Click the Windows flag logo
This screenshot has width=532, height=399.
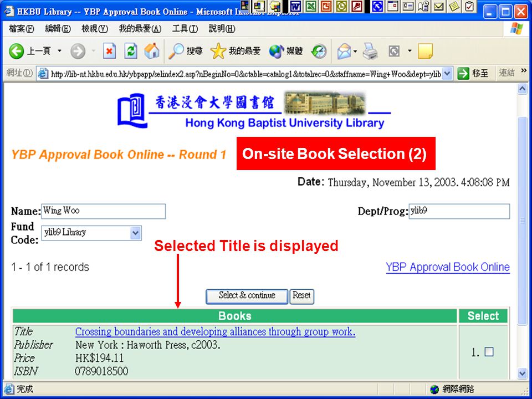tap(516, 29)
